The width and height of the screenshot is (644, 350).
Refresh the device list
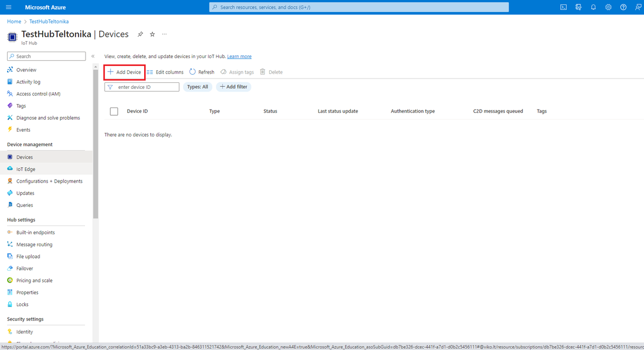(x=201, y=71)
